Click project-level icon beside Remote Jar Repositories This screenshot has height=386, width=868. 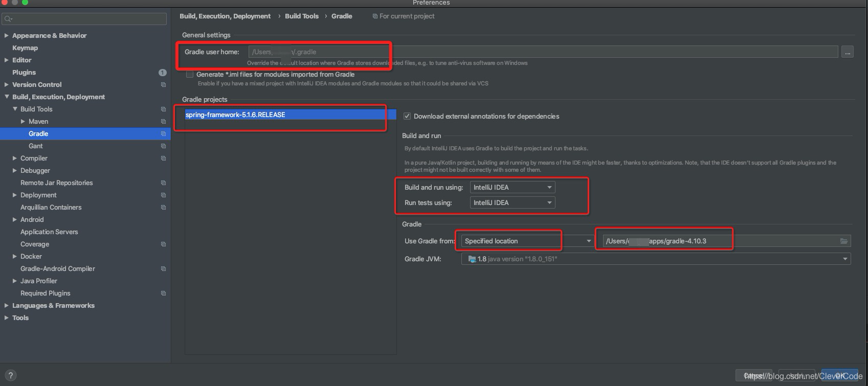tap(163, 183)
